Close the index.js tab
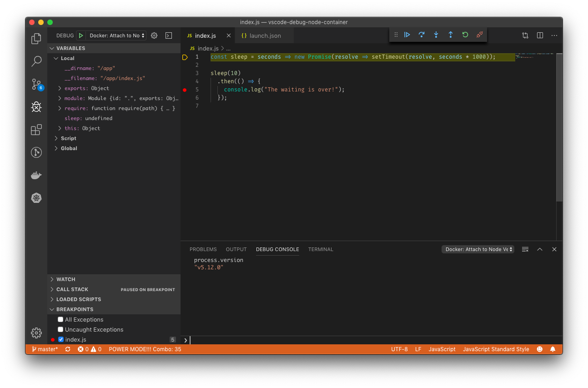The height and width of the screenshot is (388, 588). tap(228, 35)
